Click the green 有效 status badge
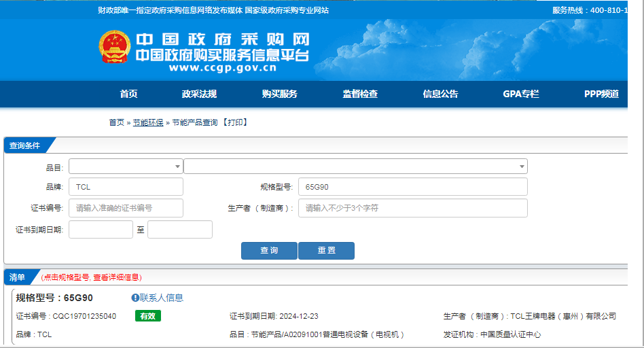644x348 pixels. coord(148,316)
